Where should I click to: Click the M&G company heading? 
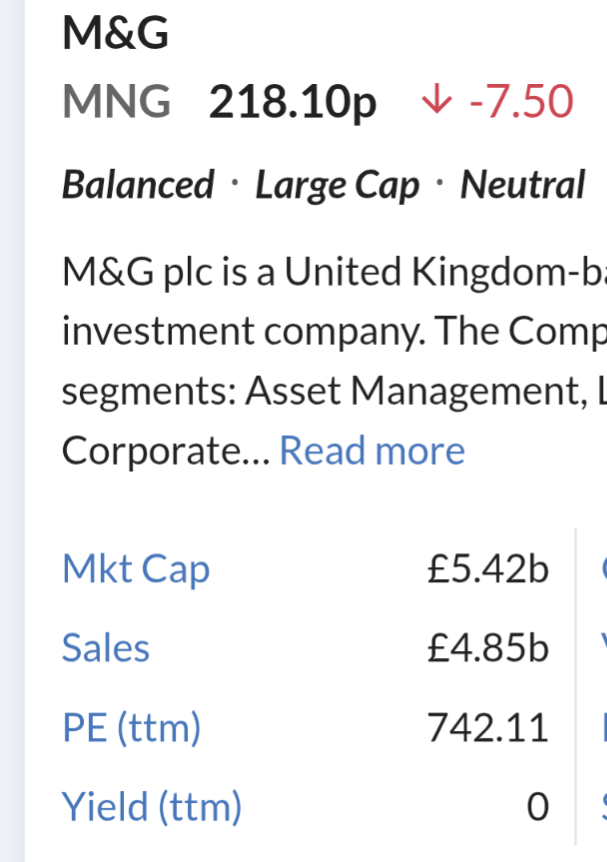pyautogui.click(x=115, y=33)
